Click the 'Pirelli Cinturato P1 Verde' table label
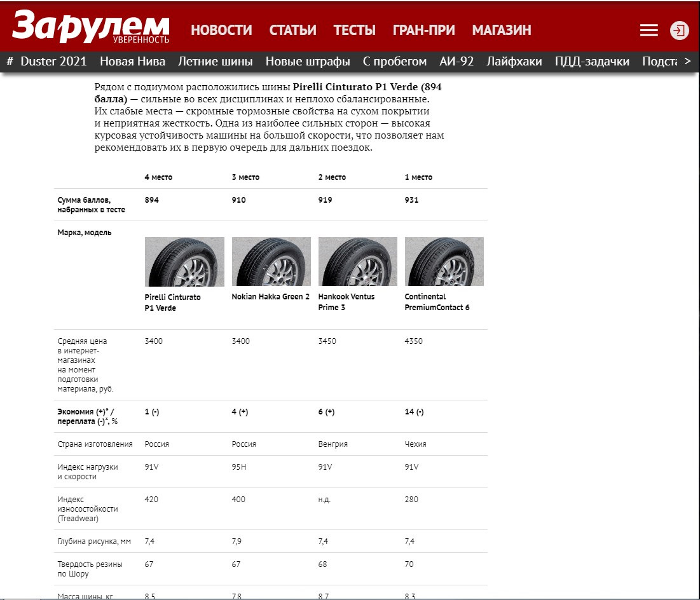The height and width of the screenshot is (600, 700). click(x=173, y=303)
